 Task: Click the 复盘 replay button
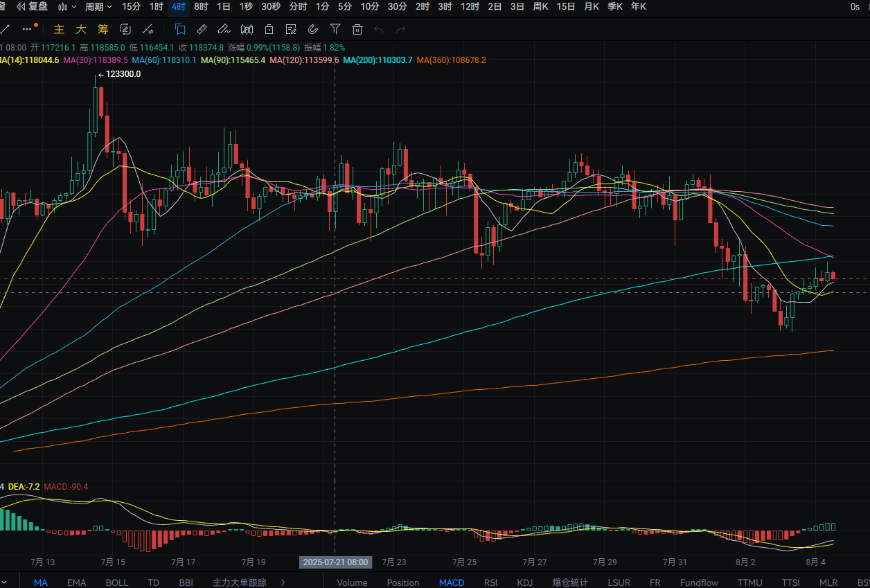[32, 7]
